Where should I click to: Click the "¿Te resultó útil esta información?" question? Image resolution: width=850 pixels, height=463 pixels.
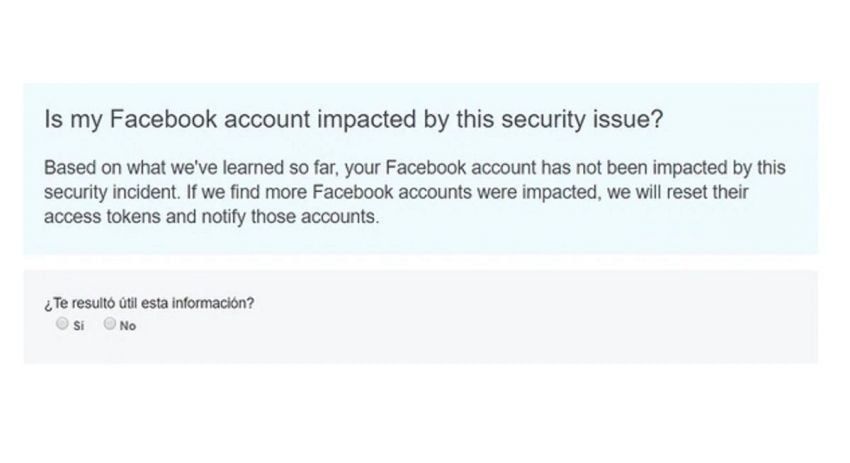click(148, 303)
